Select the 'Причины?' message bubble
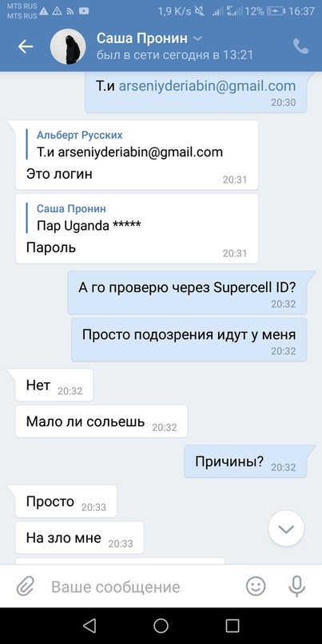The height and width of the screenshot is (644, 322). [x=245, y=461]
